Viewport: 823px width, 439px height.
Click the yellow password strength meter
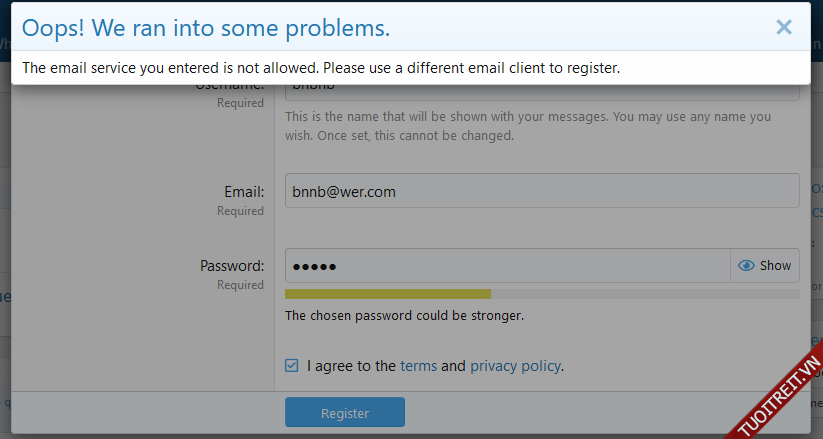pyautogui.click(x=388, y=294)
